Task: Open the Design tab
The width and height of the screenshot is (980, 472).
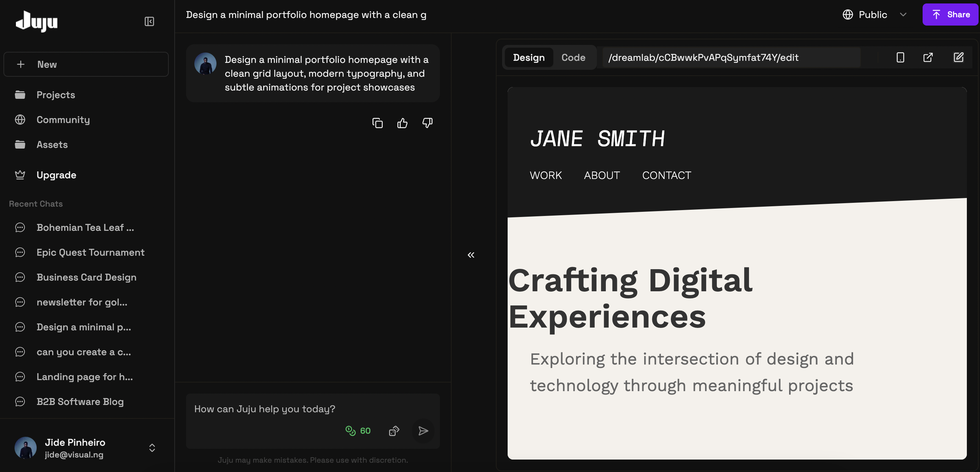Action: coord(529,57)
